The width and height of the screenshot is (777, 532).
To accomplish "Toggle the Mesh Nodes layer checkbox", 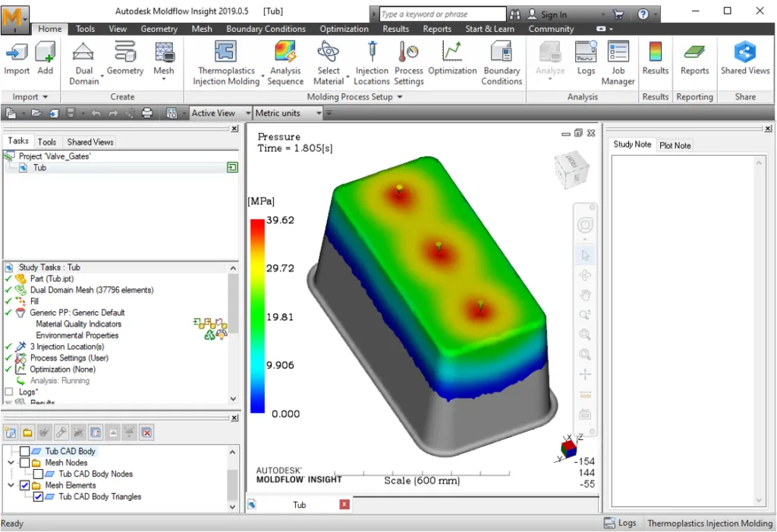I will point(25,463).
